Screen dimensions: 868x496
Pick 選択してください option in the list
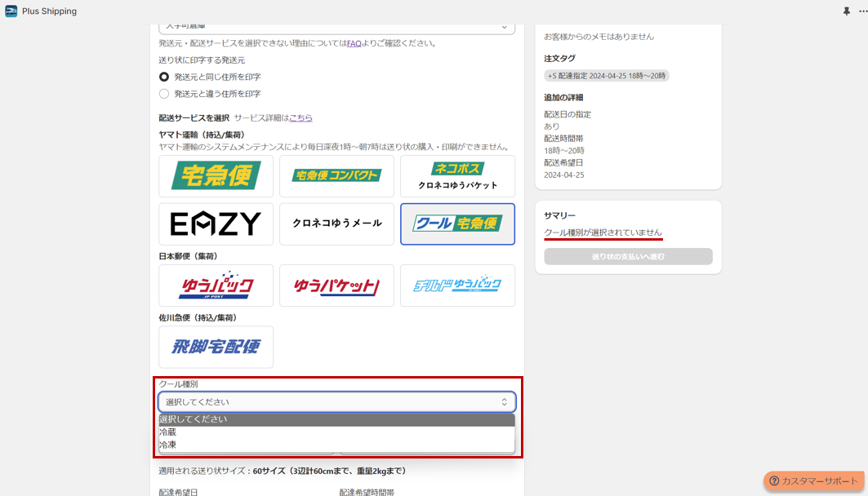[336, 419]
